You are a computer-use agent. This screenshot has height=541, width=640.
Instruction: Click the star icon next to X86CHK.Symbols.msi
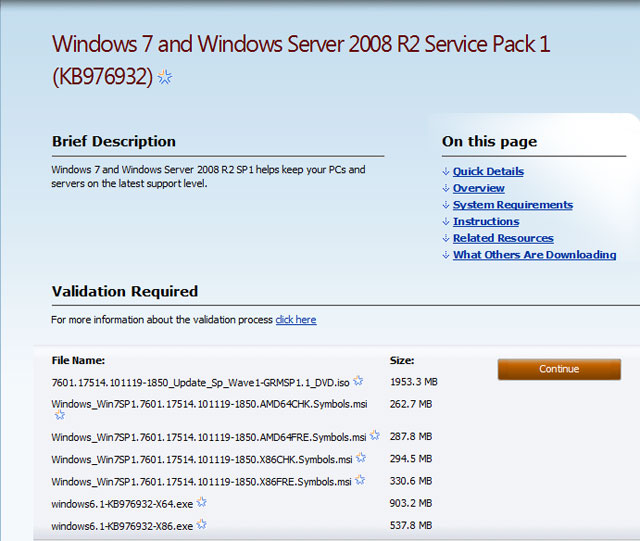(x=361, y=457)
